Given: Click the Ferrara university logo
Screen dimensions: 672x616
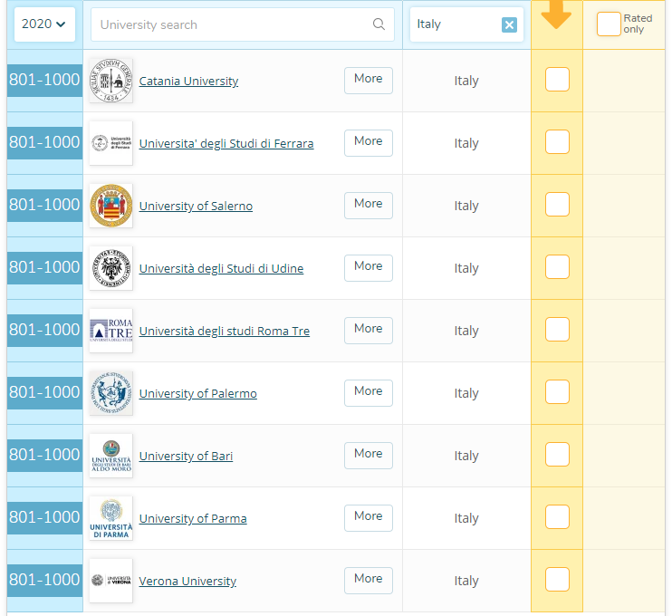Looking at the screenshot, I should (111, 143).
